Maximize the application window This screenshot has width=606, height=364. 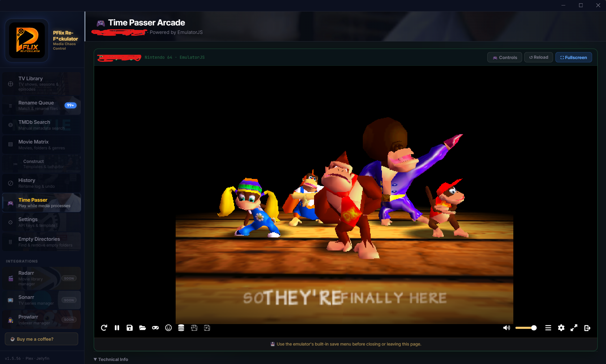point(581,5)
